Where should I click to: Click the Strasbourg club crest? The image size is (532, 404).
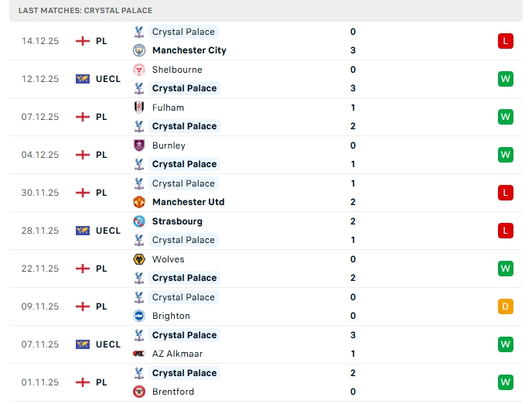[x=139, y=221]
